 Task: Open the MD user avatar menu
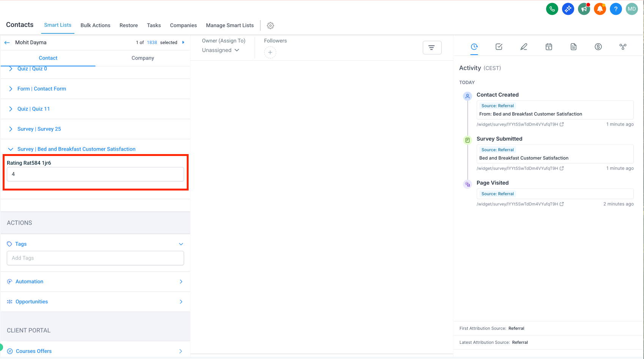pyautogui.click(x=632, y=9)
